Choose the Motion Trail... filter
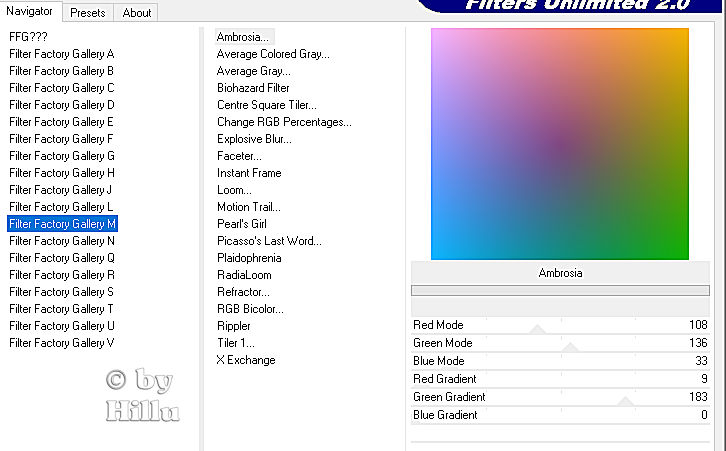The width and height of the screenshot is (726, 451). tap(249, 207)
